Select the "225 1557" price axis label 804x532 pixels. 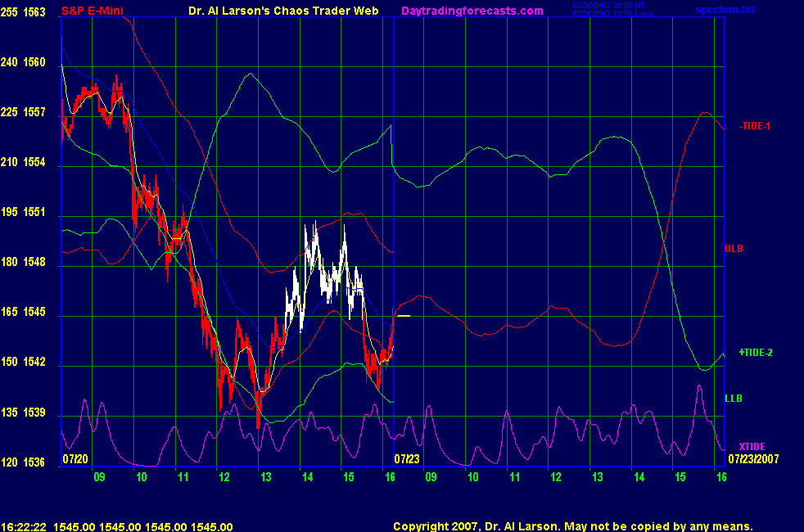[23, 112]
